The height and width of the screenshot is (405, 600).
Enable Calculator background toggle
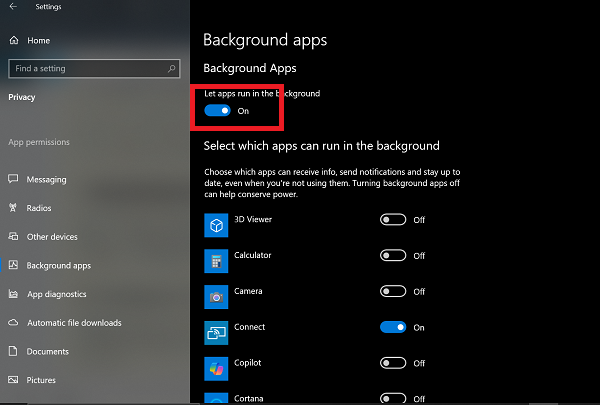point(393,255)
